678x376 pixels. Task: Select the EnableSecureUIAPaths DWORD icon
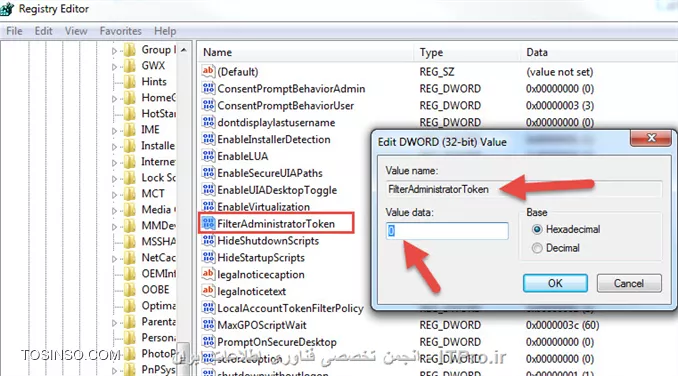point(208,172)
